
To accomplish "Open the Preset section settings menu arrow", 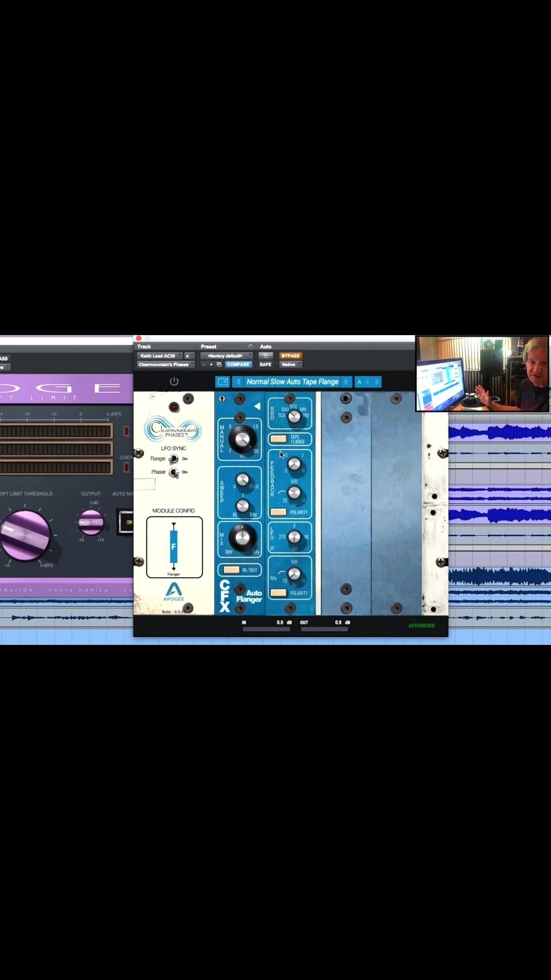I will 250,347.
